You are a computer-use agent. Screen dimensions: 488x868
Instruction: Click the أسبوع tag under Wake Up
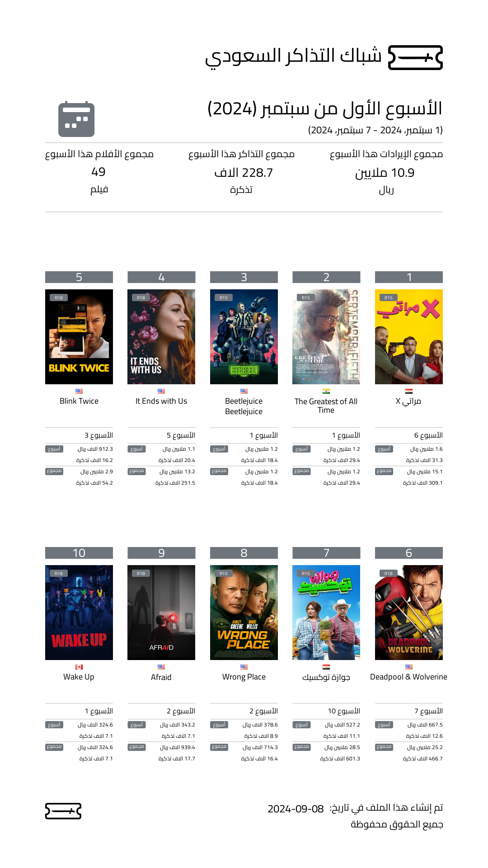(54, 725)
